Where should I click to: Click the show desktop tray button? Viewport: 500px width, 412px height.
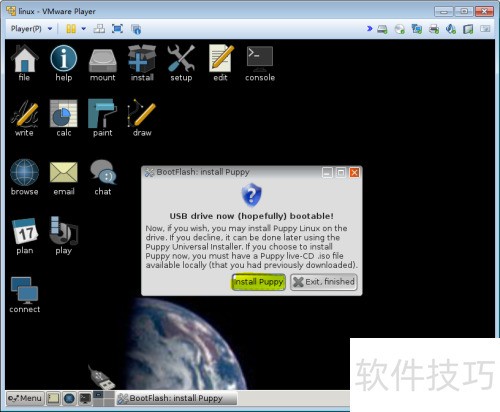pos(53,398)
